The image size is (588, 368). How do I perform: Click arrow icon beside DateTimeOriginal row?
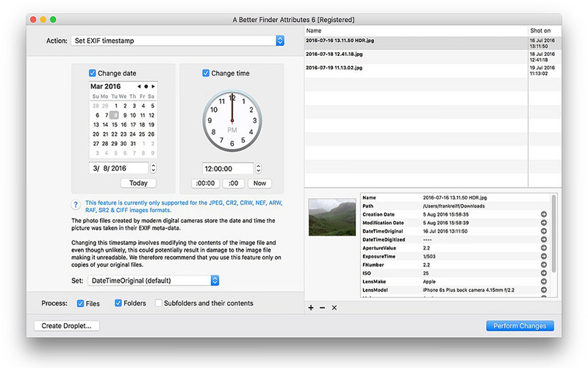point(543,231)
